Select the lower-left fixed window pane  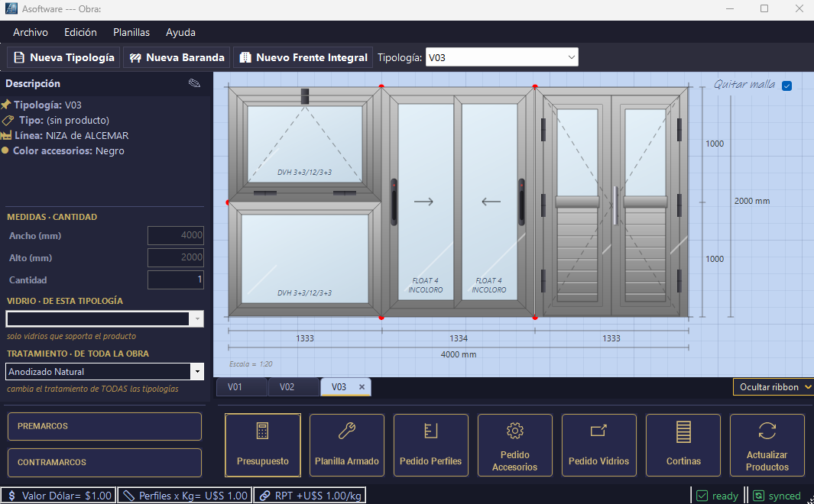[305, 259]
